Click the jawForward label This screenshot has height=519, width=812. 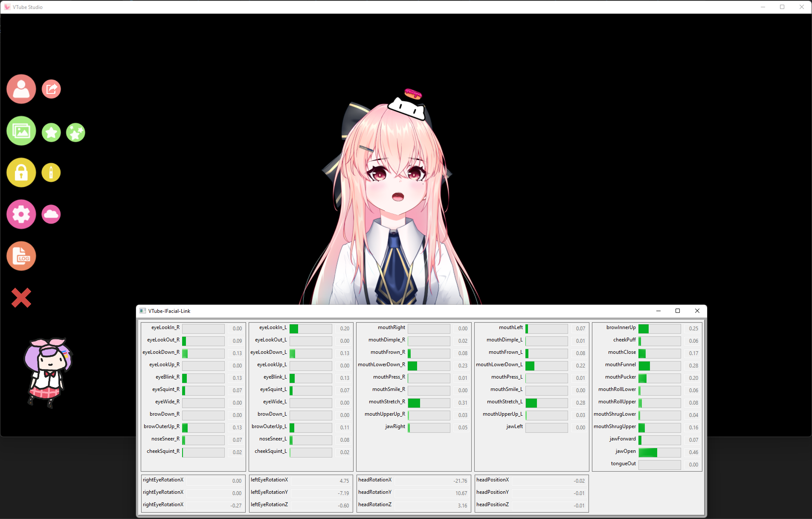(x=623, y=439)
